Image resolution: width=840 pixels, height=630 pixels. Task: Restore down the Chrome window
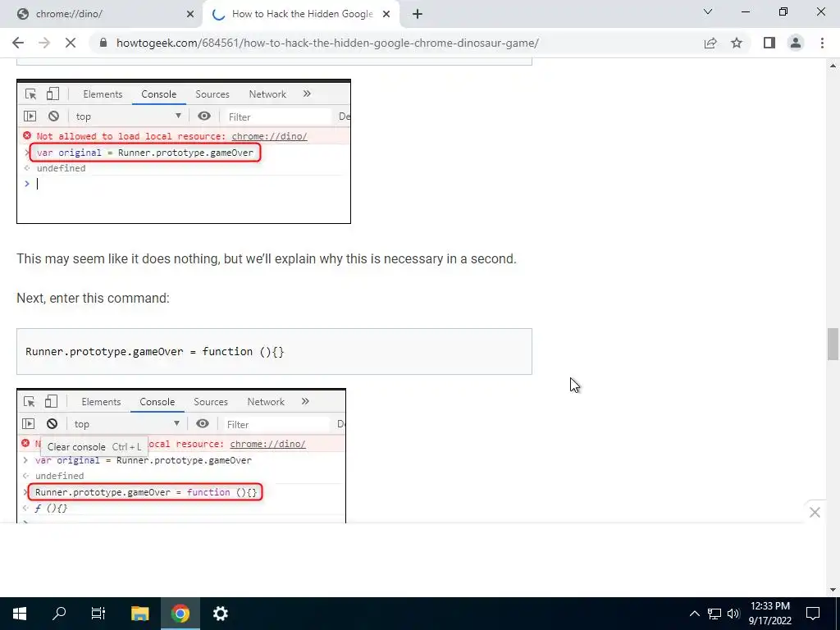pyautogui.click(x=783, y=11)
